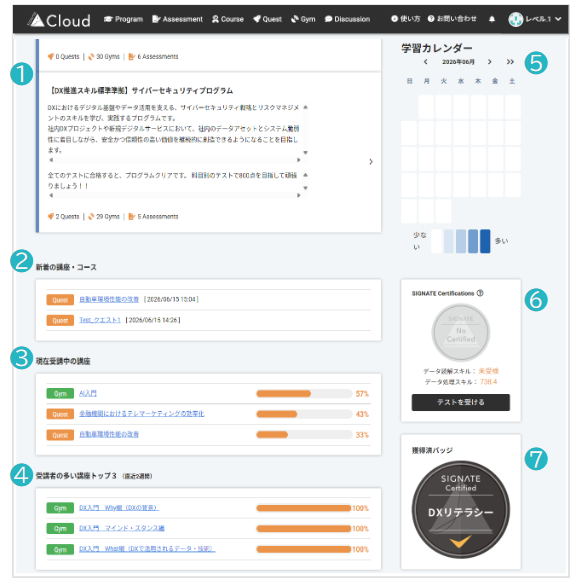Click the 57% progress bar for AI入門

(x=304, y=394)
